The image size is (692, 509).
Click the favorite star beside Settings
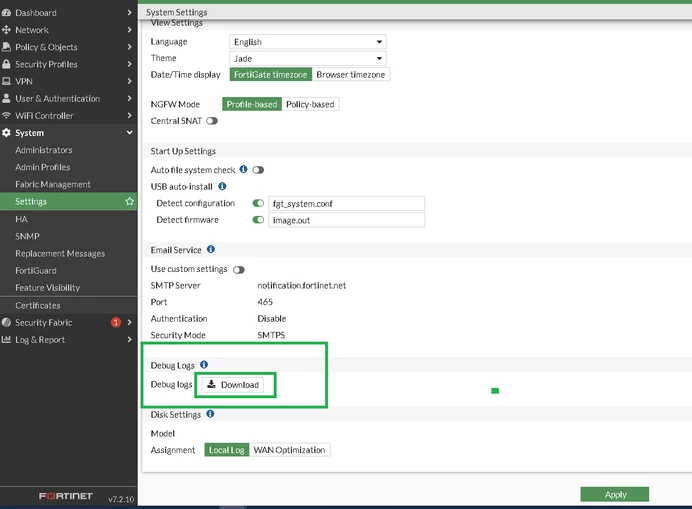129,201
